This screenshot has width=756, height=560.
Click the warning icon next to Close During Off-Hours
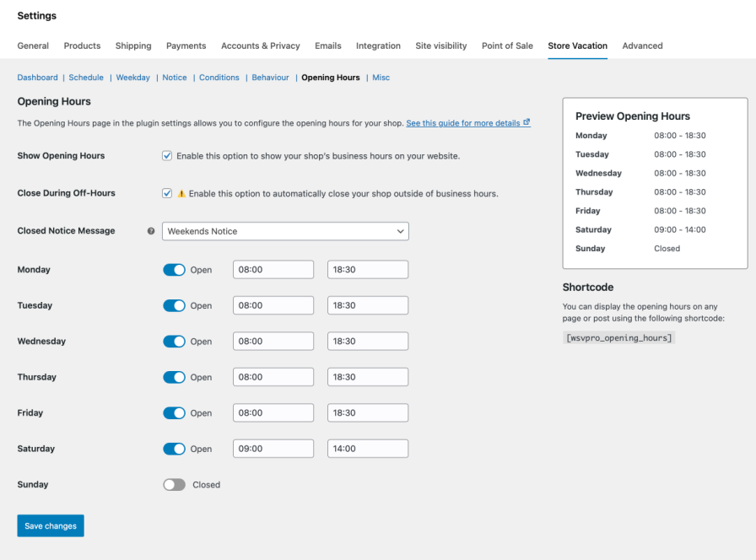tap(181, 193)
